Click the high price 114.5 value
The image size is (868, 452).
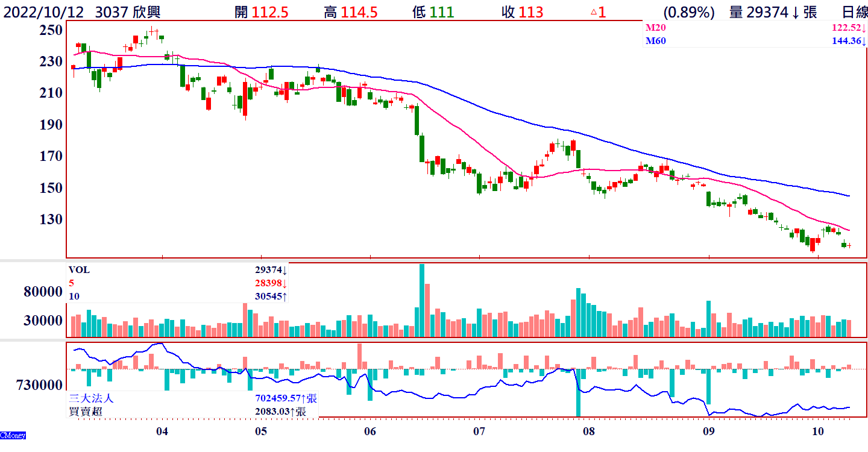coord(359,12)
